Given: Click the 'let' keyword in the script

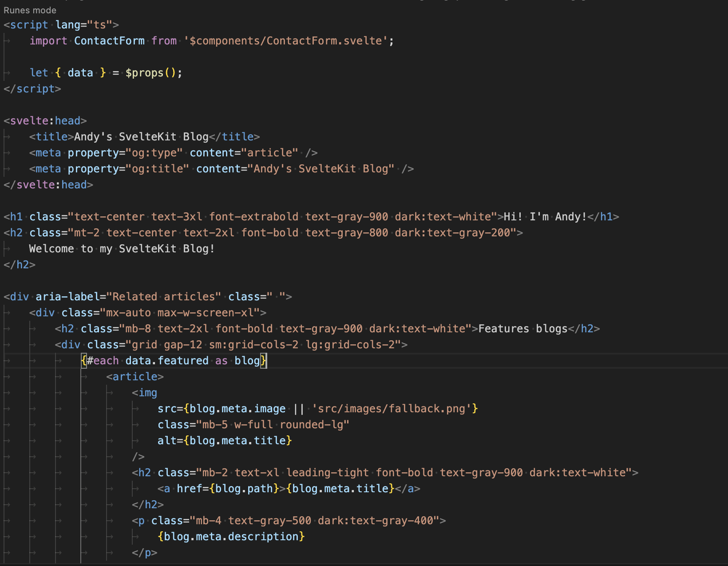Looking at the screenshot, I should point(39,73).
